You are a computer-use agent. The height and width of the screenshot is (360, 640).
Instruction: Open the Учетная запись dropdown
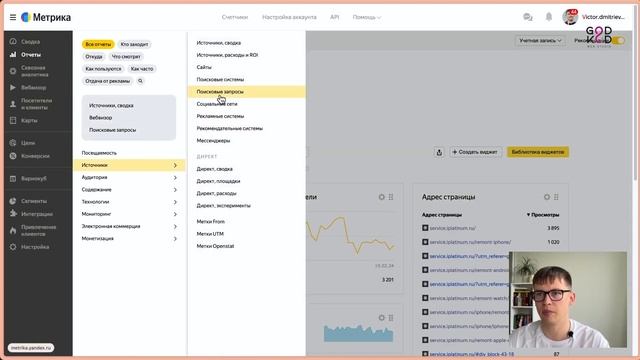pyautogui.click(x=540, y=40)
